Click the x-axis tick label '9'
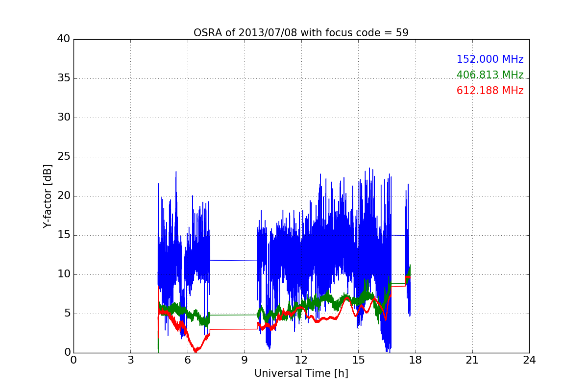Screen dimensions: 588x392 click(x=244, y=360)
